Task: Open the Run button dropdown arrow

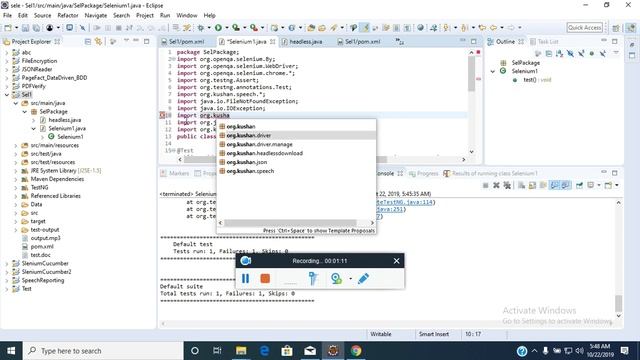Action: click(227, 28)
